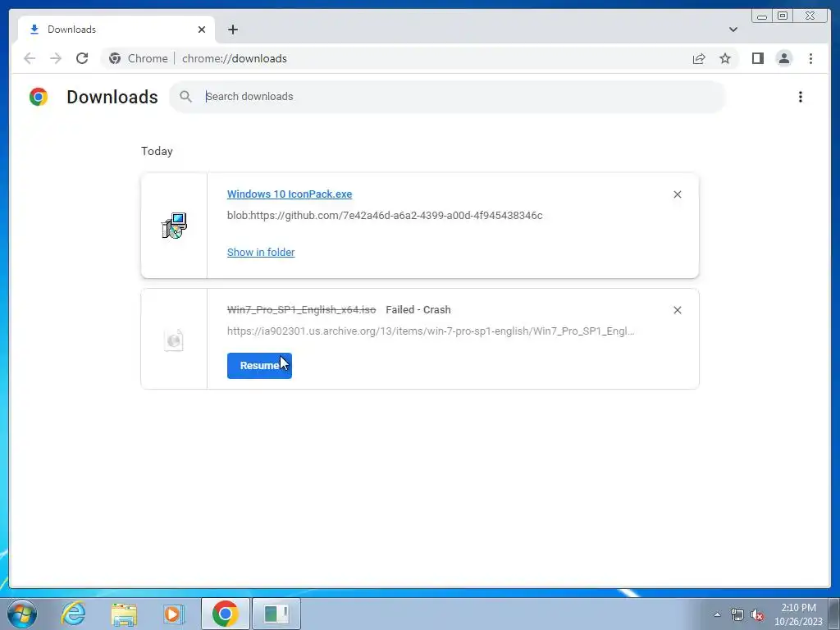
Task: Click the faded ISO file icon
Action: pyautogui.click(x=174, y=340)
